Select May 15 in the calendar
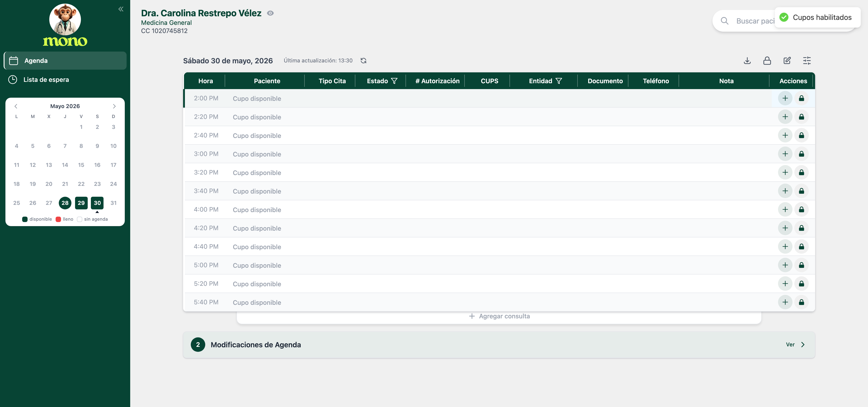 [x=81, y=165]
